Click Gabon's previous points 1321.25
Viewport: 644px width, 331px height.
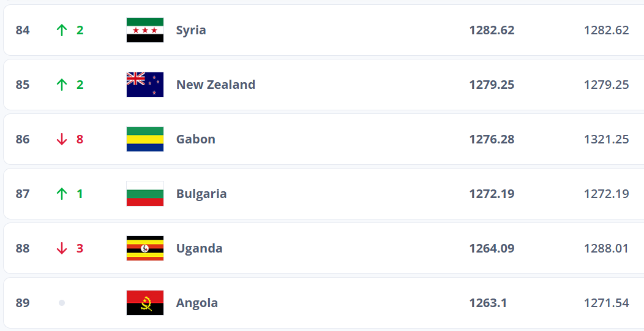606,139
